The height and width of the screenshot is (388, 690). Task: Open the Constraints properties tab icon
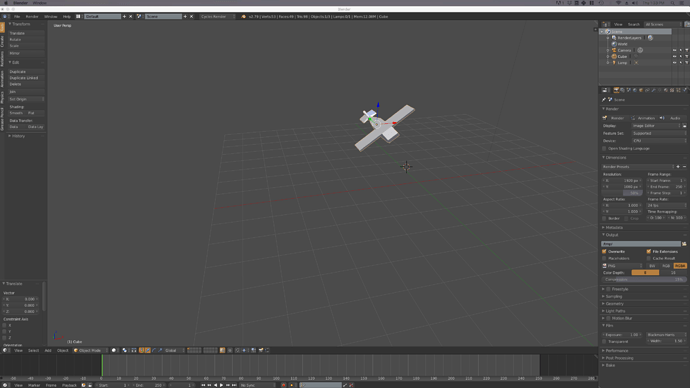647,90
